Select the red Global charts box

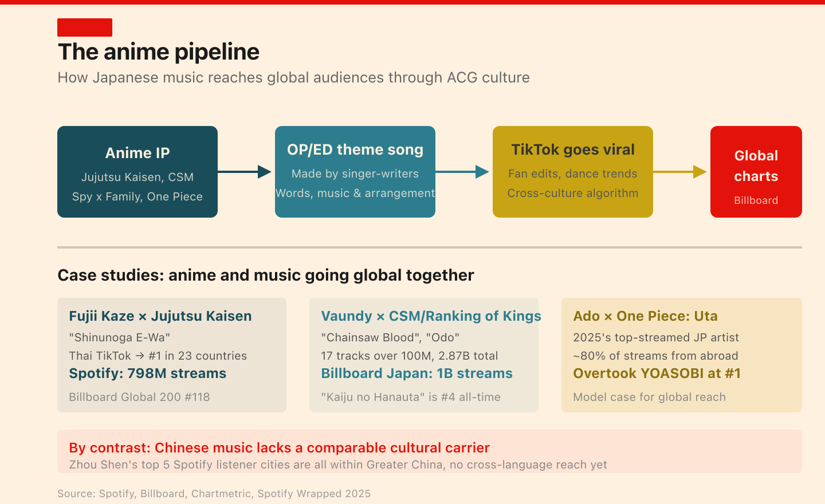(756, 172)
